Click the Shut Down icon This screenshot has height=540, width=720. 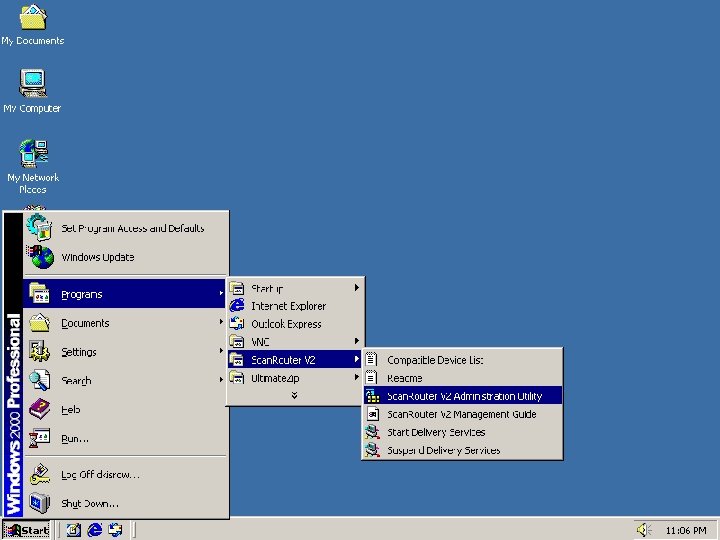(39, 503)
